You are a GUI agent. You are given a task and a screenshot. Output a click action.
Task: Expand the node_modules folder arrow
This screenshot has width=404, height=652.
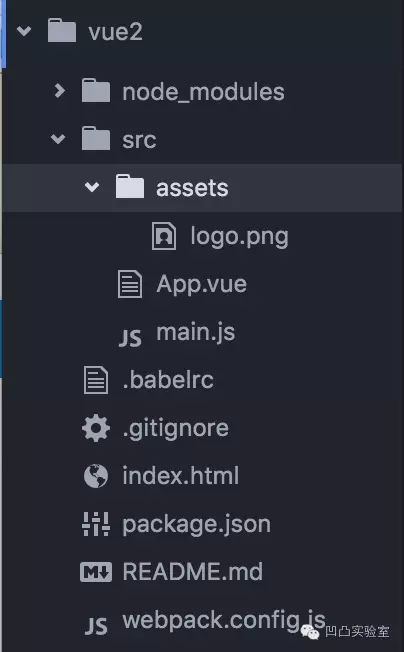pos(59,91)
